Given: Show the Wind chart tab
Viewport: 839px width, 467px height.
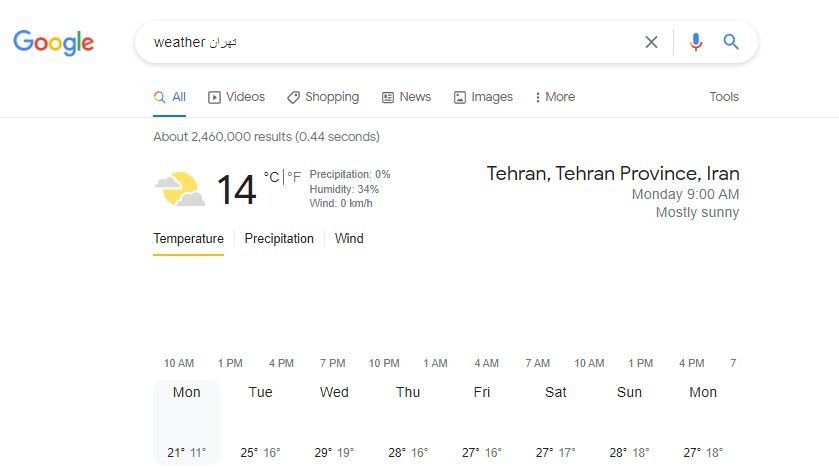Looking at the screenshot, I should pyautogui.click(x=349, y=239).
